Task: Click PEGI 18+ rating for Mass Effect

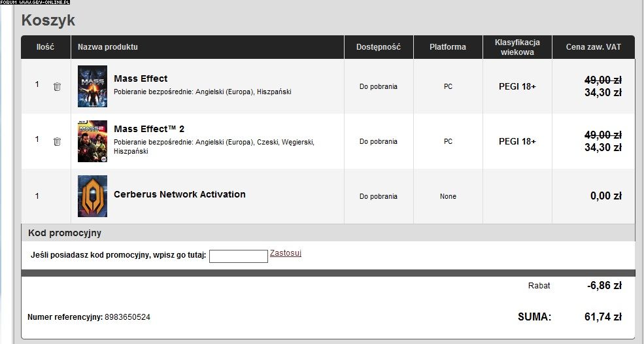Action: (517, 87)
